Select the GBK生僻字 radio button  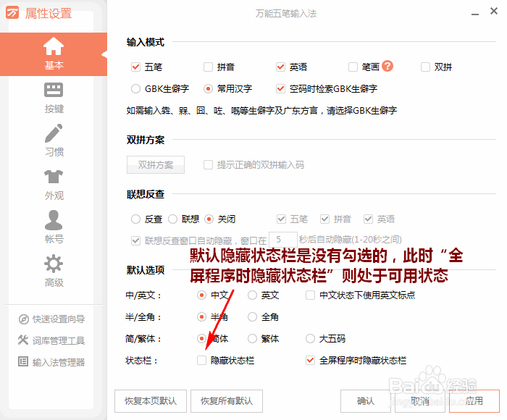(136, 88)
